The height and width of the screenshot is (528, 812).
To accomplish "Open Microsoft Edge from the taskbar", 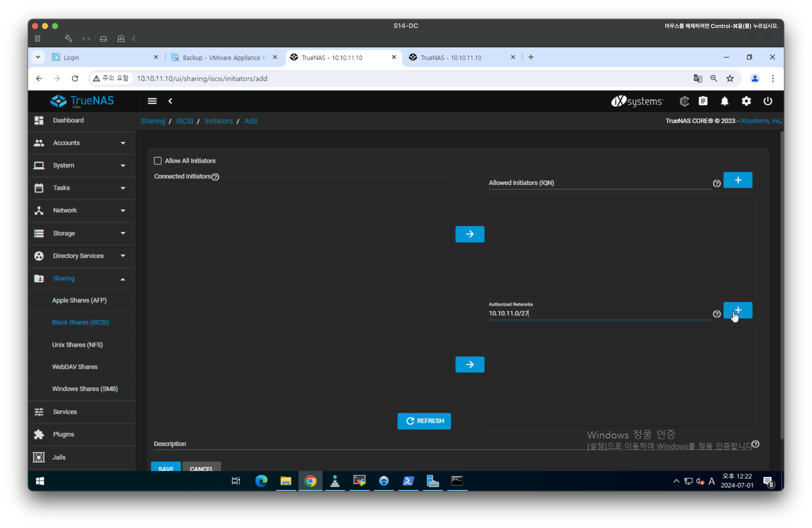I will click(x=261, y=481).
